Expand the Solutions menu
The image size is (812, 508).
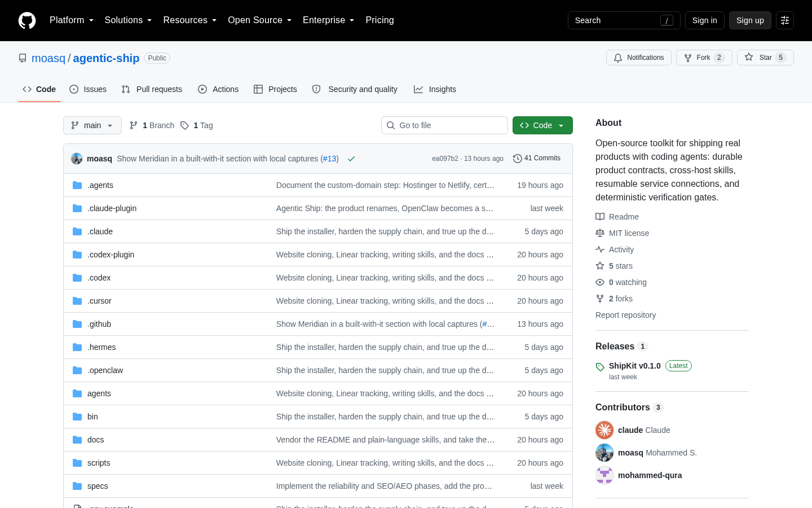coord(129,20)
